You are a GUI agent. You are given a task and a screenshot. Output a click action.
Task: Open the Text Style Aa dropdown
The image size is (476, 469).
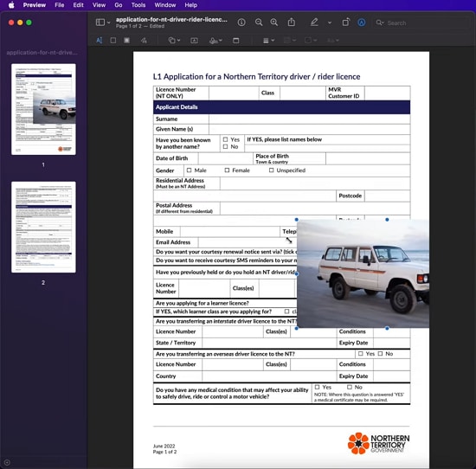332,41
